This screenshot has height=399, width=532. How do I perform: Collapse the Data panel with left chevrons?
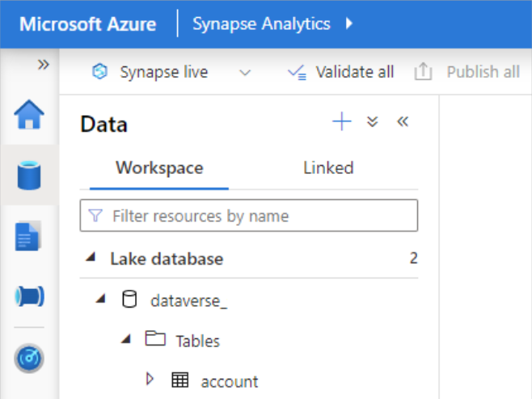[403, 122]
